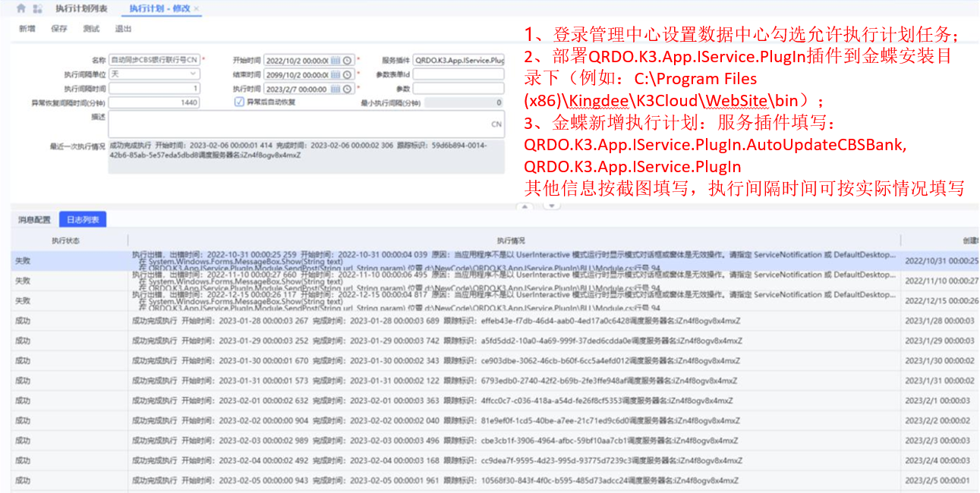Open the app grid menu icon
This screenshot has height=493, width=980.
coord(37,8)
